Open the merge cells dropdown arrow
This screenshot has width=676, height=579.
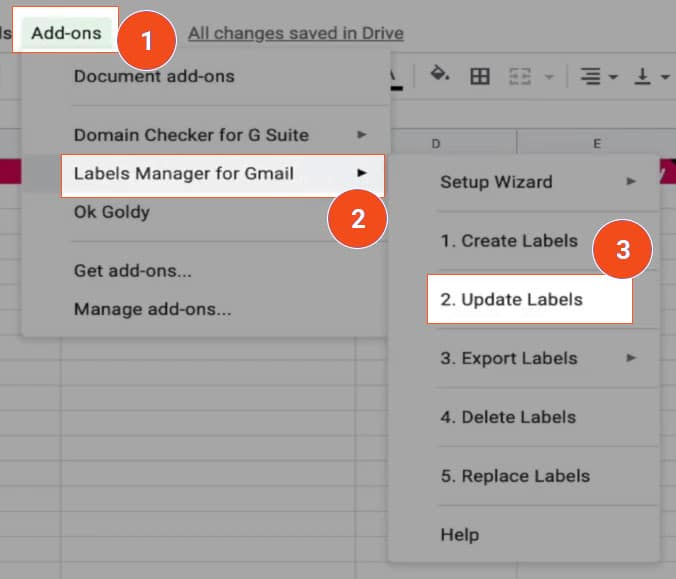[549, 77]
